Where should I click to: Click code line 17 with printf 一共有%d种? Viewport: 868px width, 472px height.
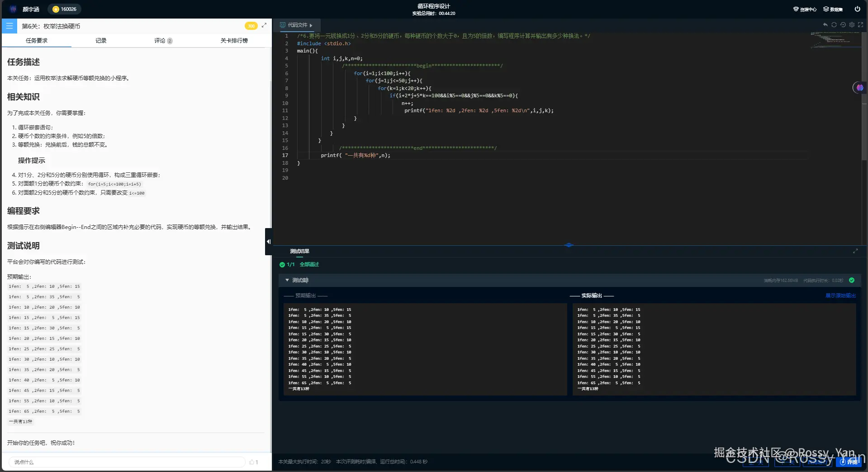(x=356, y=155)
